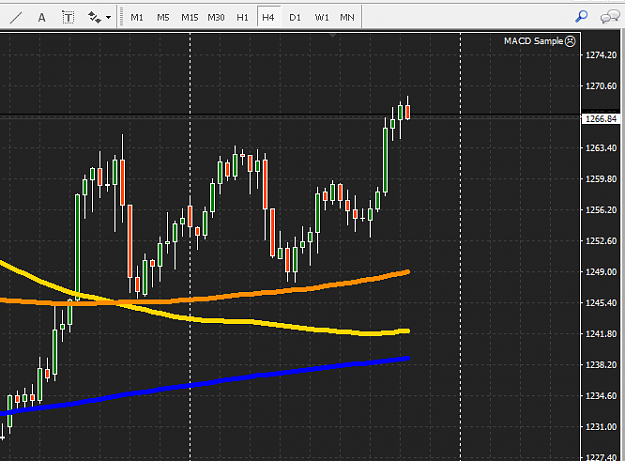Select the trendline drawing tool
The height and width of the screenshot is (461, 625).
(16, 18)
